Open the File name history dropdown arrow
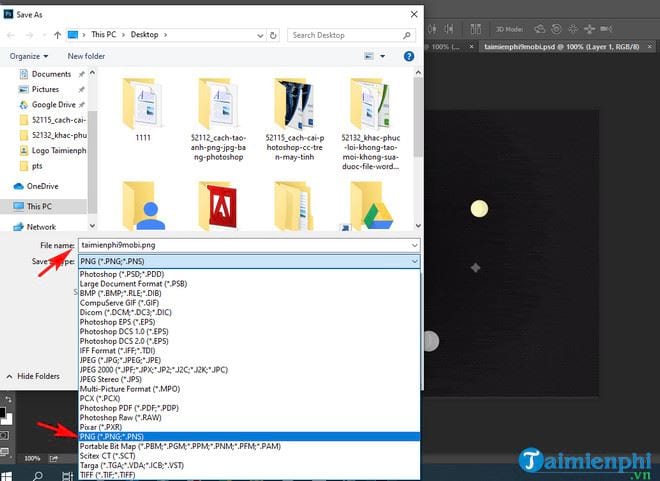660x481 pixels. click(415, 245)
